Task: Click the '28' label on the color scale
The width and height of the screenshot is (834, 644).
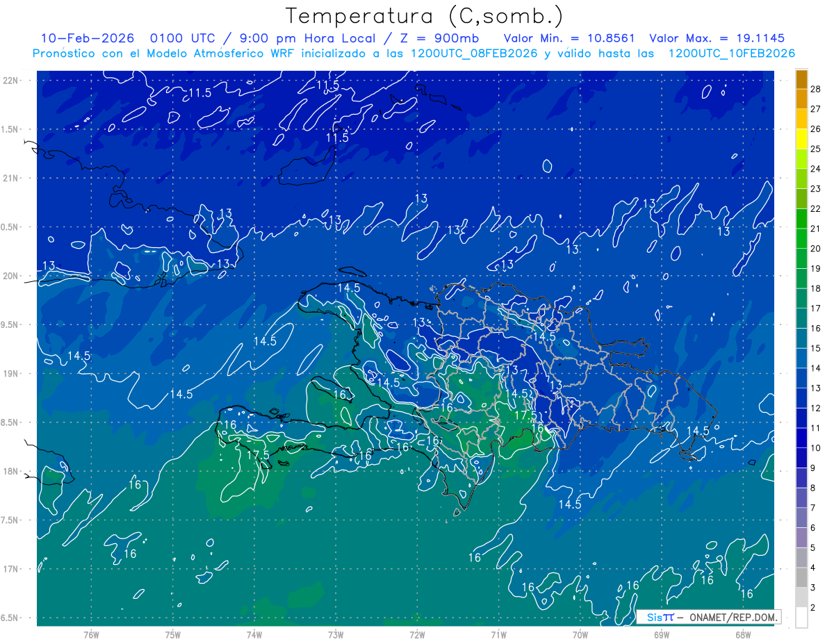Action: pos(815,89)
